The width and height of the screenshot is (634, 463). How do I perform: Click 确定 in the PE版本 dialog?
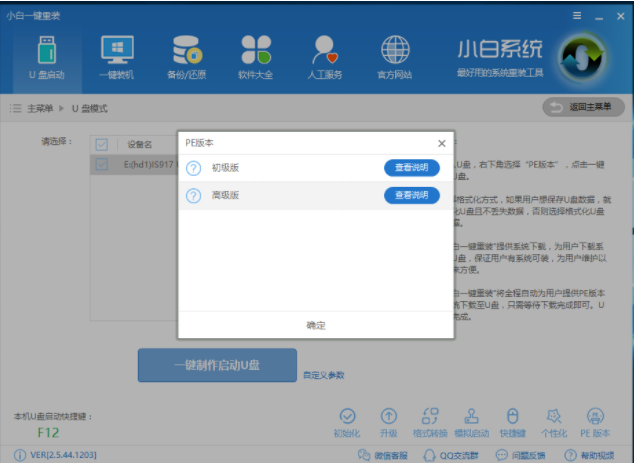point(316,325)
